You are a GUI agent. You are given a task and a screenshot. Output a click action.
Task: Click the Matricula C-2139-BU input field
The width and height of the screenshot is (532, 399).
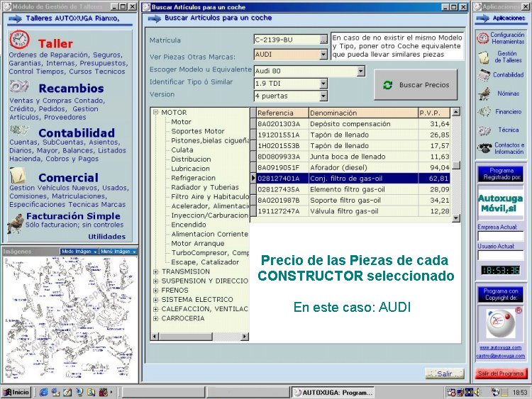coord(287,40)
